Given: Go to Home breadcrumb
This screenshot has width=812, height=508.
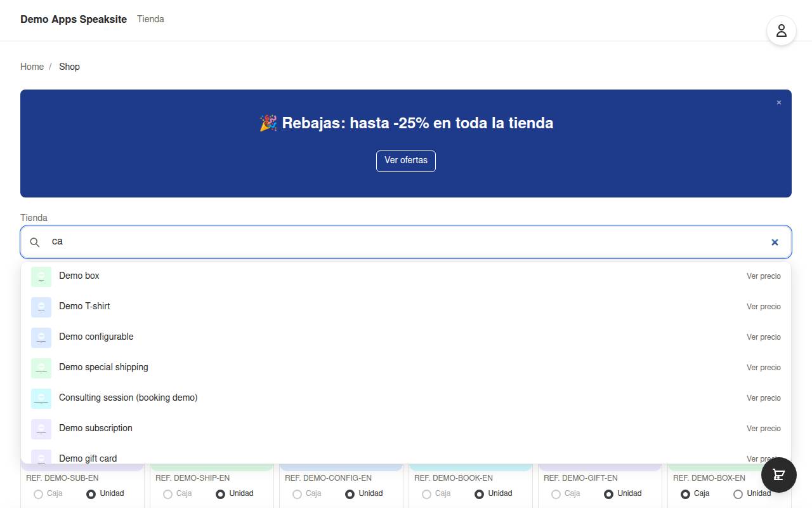Looking at the screenshot, I should pyautogui.click(x=32, y=67).
